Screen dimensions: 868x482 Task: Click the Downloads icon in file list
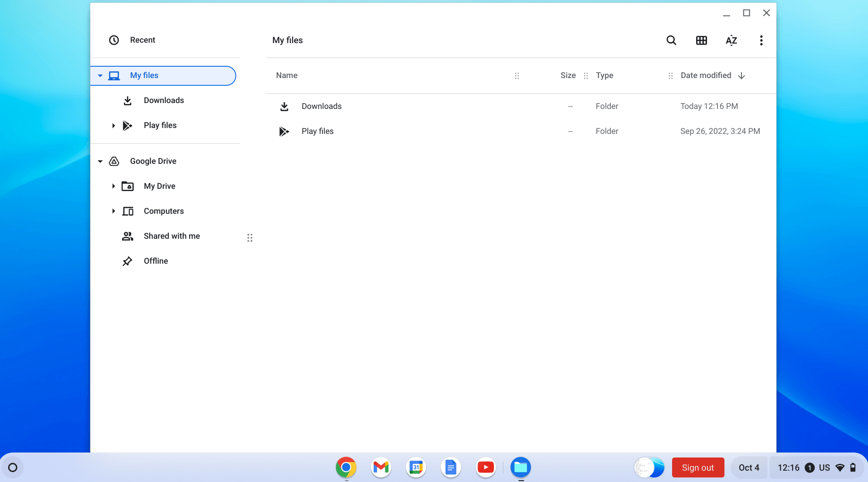point(284,106)
